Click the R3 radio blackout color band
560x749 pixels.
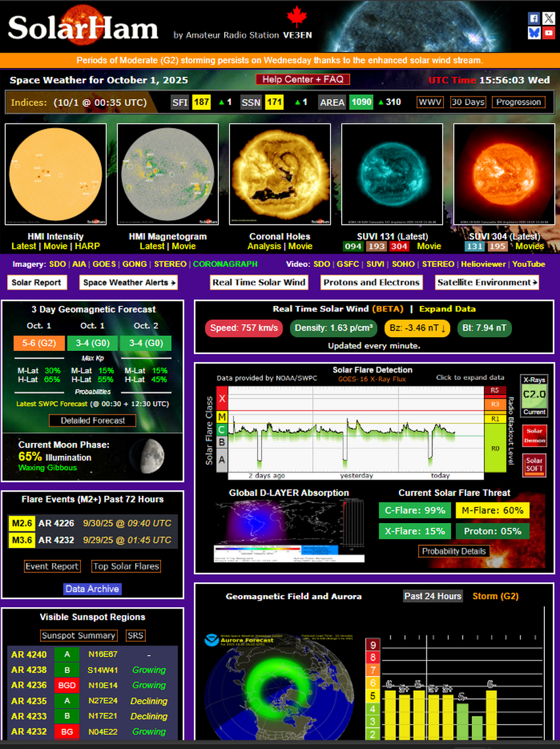[494, 403]
